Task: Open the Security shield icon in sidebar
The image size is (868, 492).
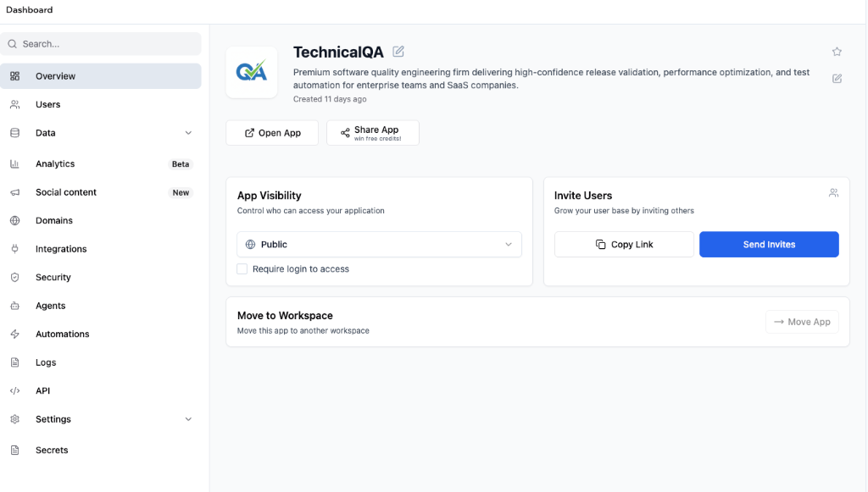Action: pos(14,278)
